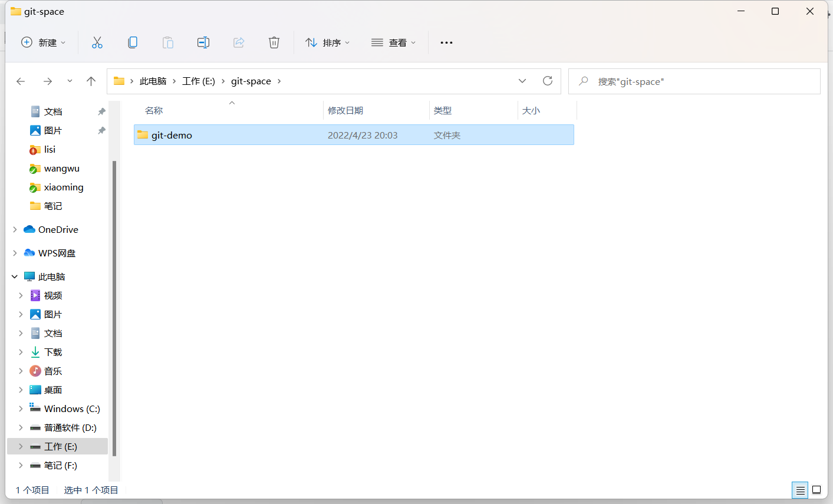Screen dimensions: 833x504
Task: Click the Cut scissors icon
Action: [x=97, y=42]
